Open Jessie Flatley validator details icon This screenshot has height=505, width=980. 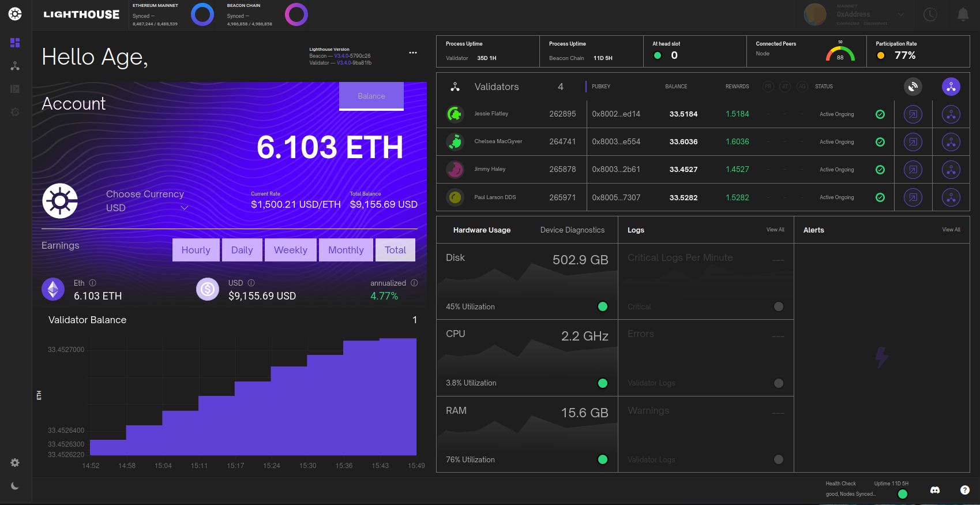[951, 114]
